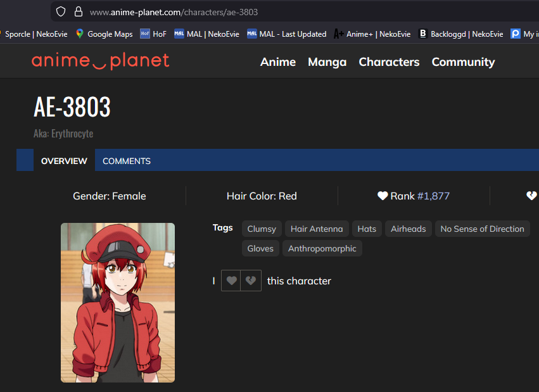Click the Backloggd bookmark B icon
Viewport: 539px width, 392px height.
pos(423,34)
